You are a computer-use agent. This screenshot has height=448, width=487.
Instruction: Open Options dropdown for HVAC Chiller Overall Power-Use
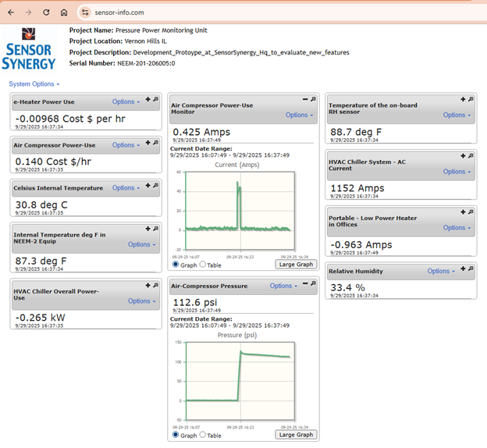[x=142, y=300]
